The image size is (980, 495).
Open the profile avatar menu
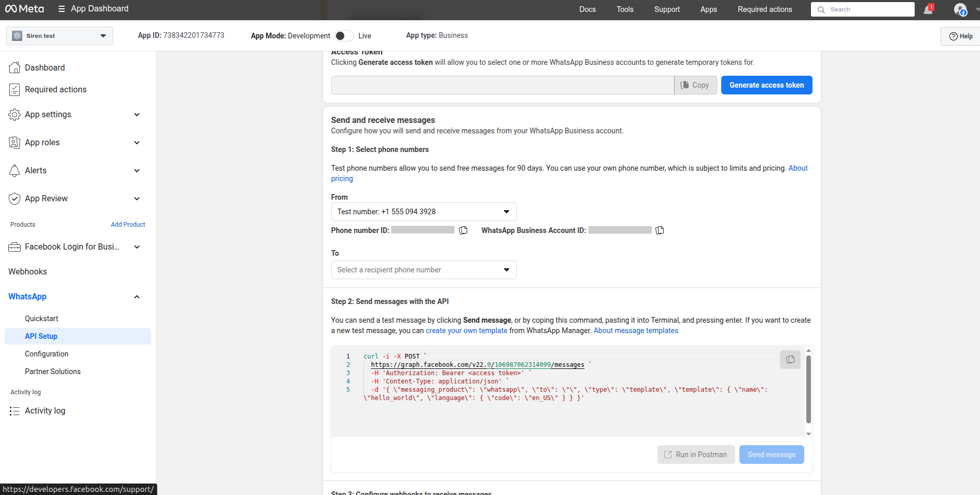[960, 9]
